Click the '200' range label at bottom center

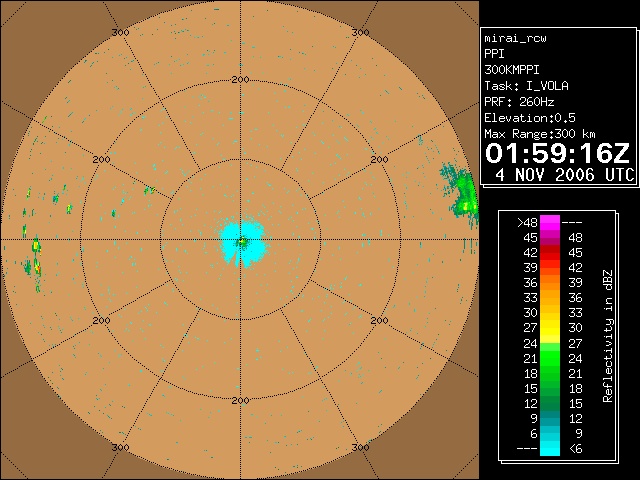pos(240,401)
